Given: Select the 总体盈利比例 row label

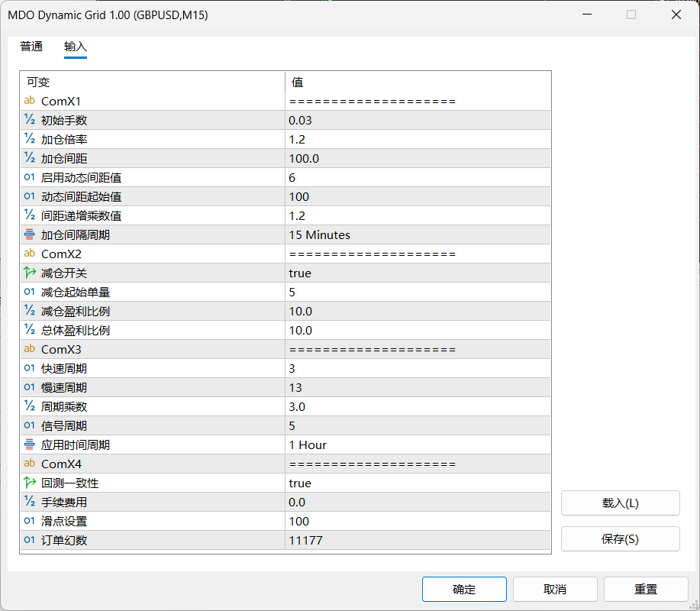Looking at the screenshot, I should click(x=76, y=330).
